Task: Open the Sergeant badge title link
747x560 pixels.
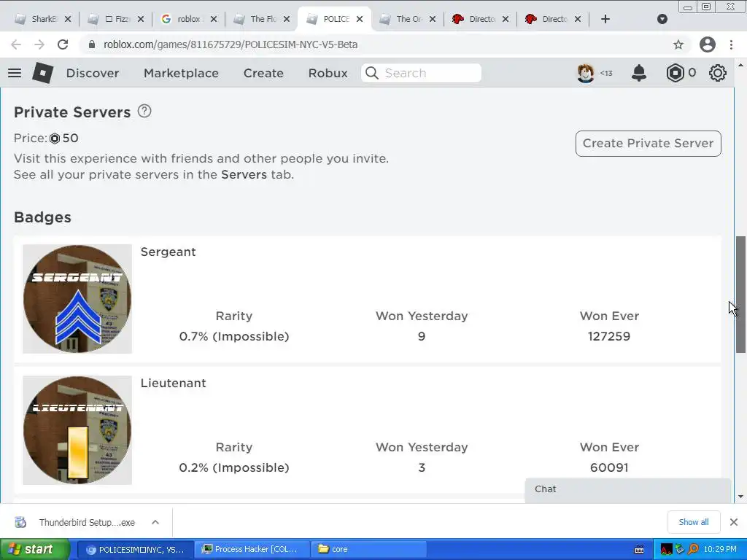Action: coord(169,252)
